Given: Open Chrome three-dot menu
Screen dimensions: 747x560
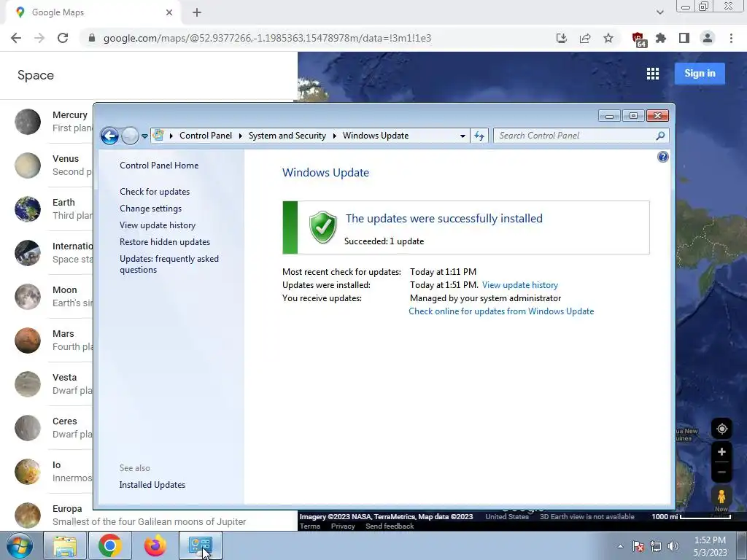Looking at the screenshot, I should click(731, 38).
